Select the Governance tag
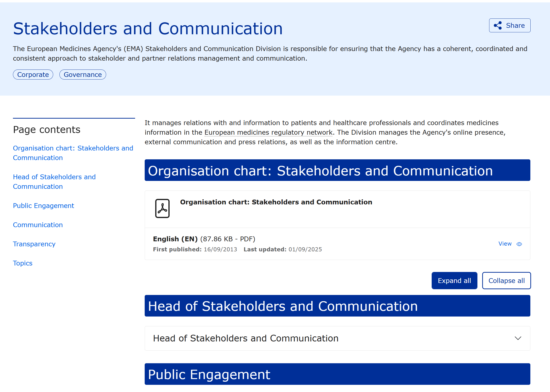 [83, 75]
